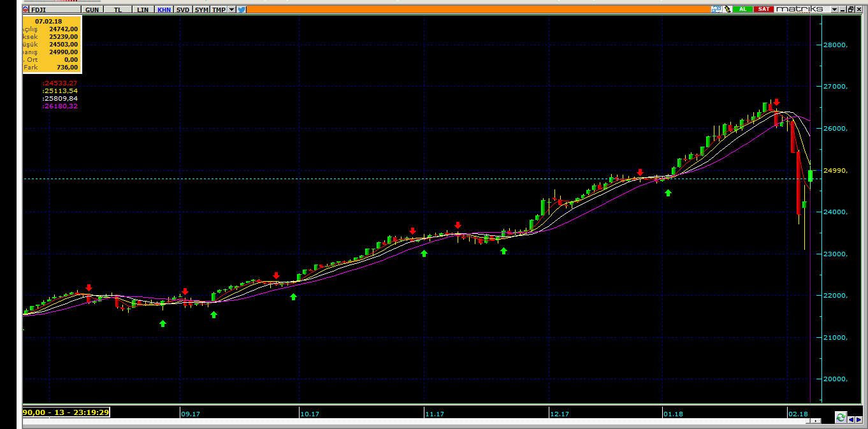Click the FDJI symbol input field
The image size is (868, 429).
tap(55, 10)
